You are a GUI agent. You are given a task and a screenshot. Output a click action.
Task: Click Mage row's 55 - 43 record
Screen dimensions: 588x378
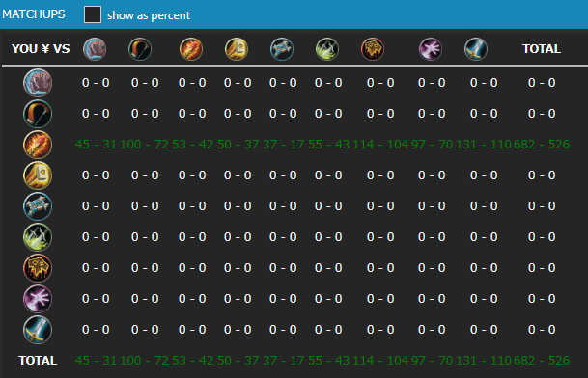[x=328, y=145]
